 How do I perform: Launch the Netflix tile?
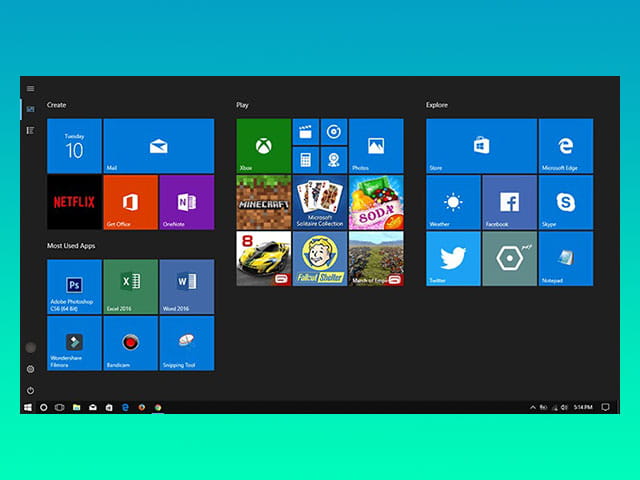[74, 202]
